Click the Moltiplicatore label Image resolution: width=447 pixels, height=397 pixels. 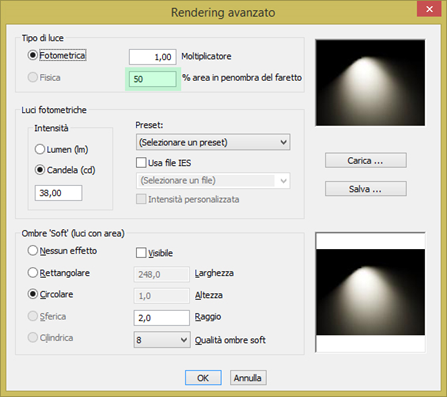coord(206,56)
